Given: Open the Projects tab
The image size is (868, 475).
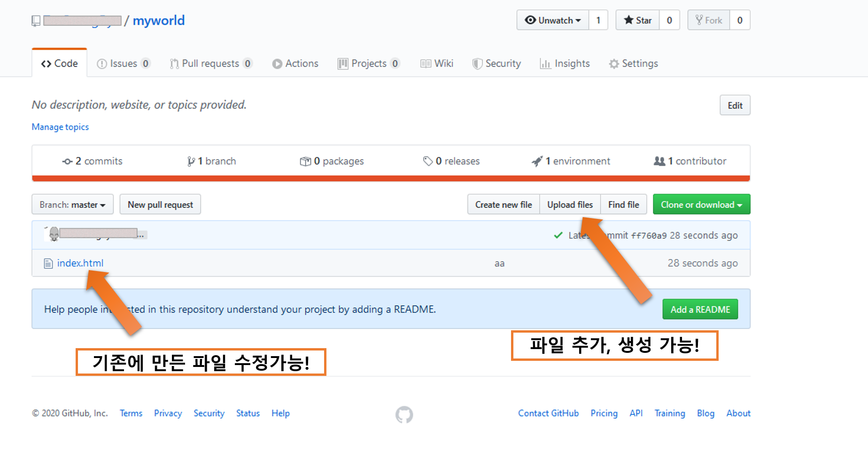Looking at the screenshot, I should [369, 63].
